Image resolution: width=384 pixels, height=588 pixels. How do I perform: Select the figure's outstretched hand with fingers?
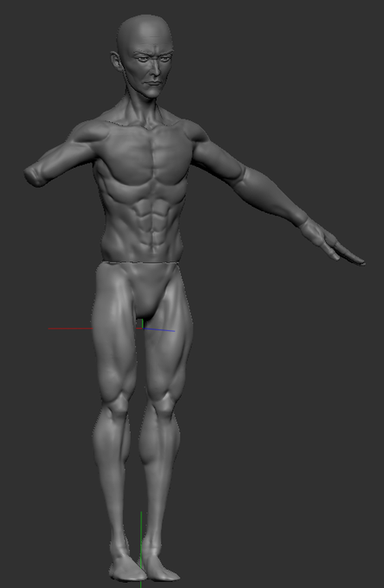(x=332, y=242)
